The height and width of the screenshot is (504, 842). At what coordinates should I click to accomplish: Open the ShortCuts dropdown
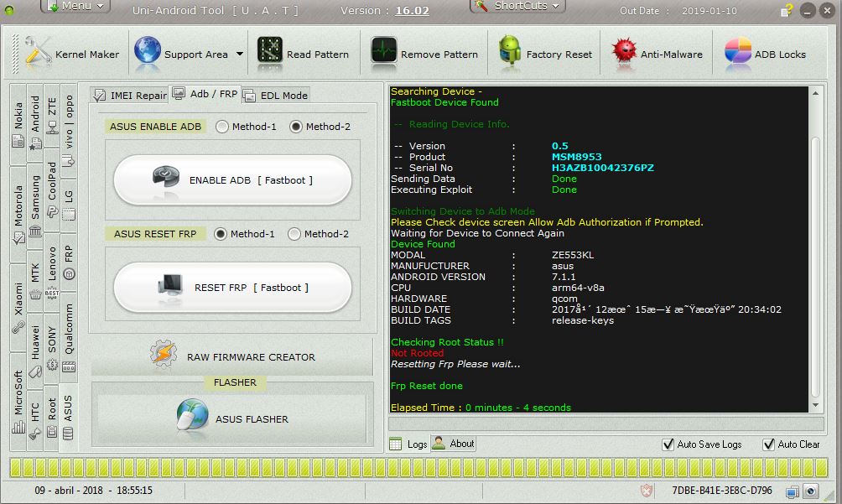[517, 6]
